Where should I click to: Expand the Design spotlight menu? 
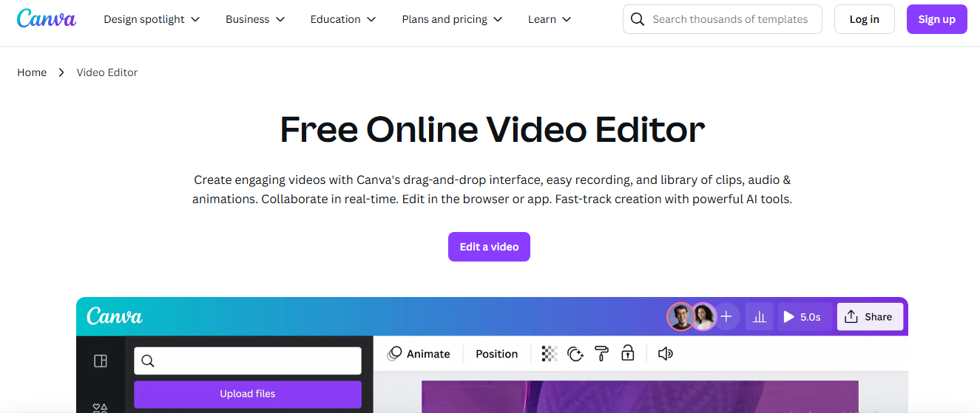coord(152,19)
